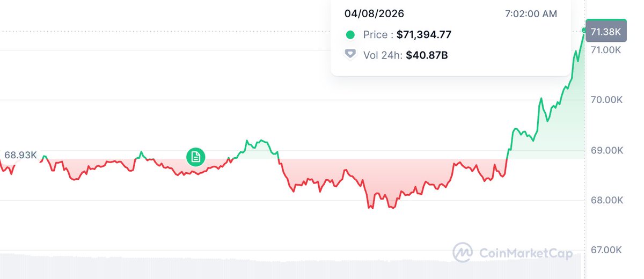644x279 pixels.
Task: Click the 71.00K axis label
Action: pos(605,50)
